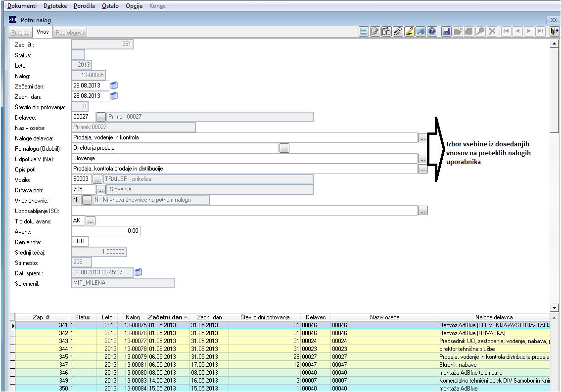Viewport: 561px width, 392px height.
Task: Open the Poročila menu
Action: point(84,6)
